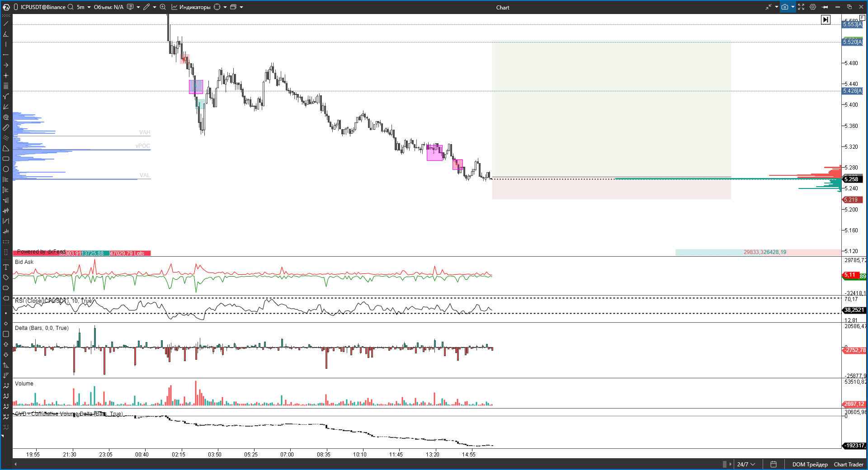This screenshot has width=868, height=470.
Task: Expand the chart type dropdown arrow
Action: [138, 7]
